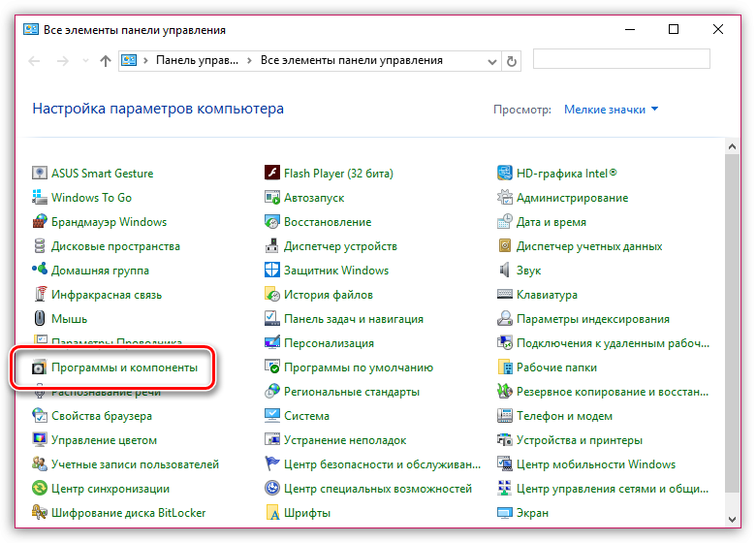This screenshot has width=756, height=543.
Task: Open the Экран display icon
Action: [504, 512]
